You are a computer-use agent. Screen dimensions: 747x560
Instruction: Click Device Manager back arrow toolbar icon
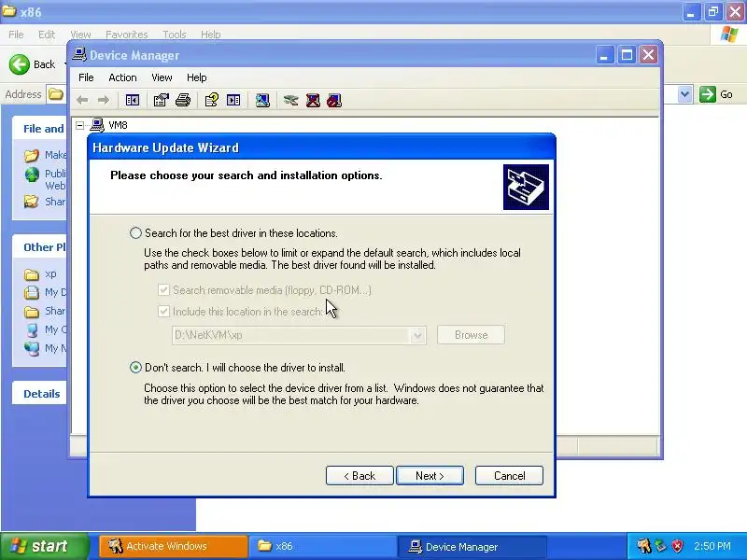(82, 100)
